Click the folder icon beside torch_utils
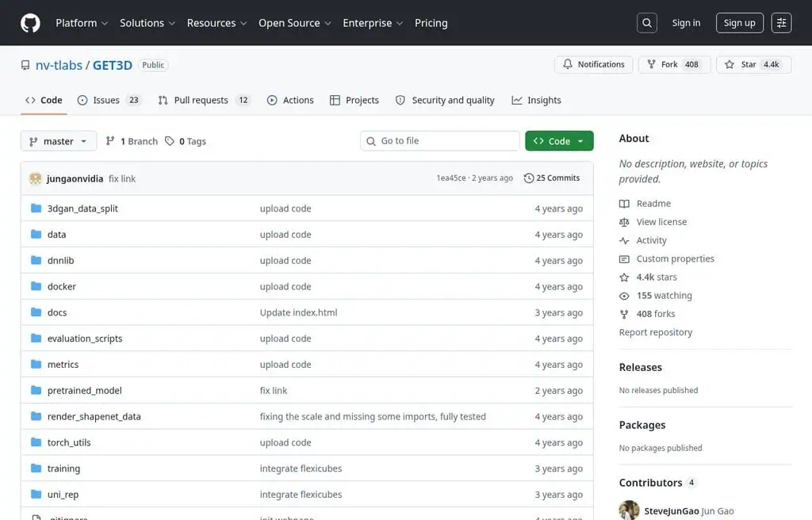The height and width of the screenshot is (520, 812). 36,442
